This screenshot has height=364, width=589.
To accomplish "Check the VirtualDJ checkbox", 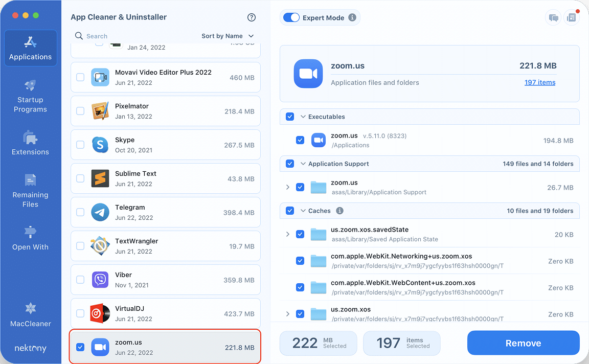I will pos(80,313).
